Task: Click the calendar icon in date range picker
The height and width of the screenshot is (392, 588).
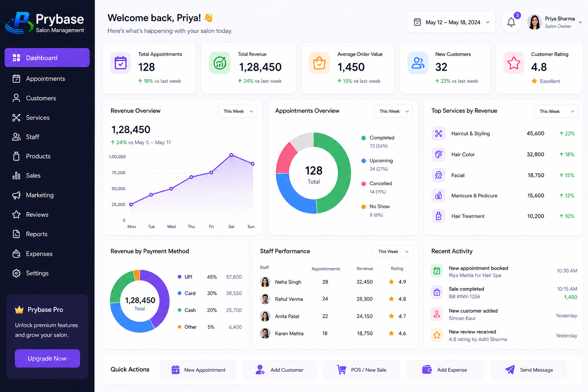Action: pos(418,22)
